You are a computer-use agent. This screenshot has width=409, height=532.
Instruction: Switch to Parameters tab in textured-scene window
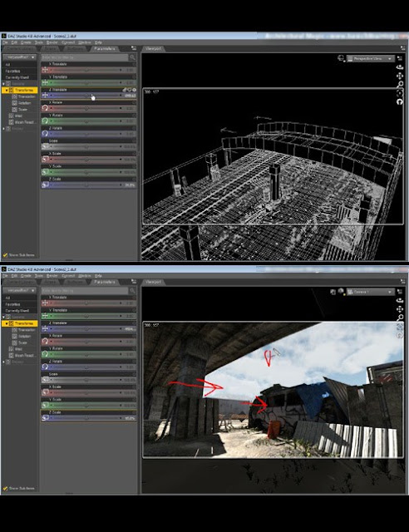click(105, 282)
